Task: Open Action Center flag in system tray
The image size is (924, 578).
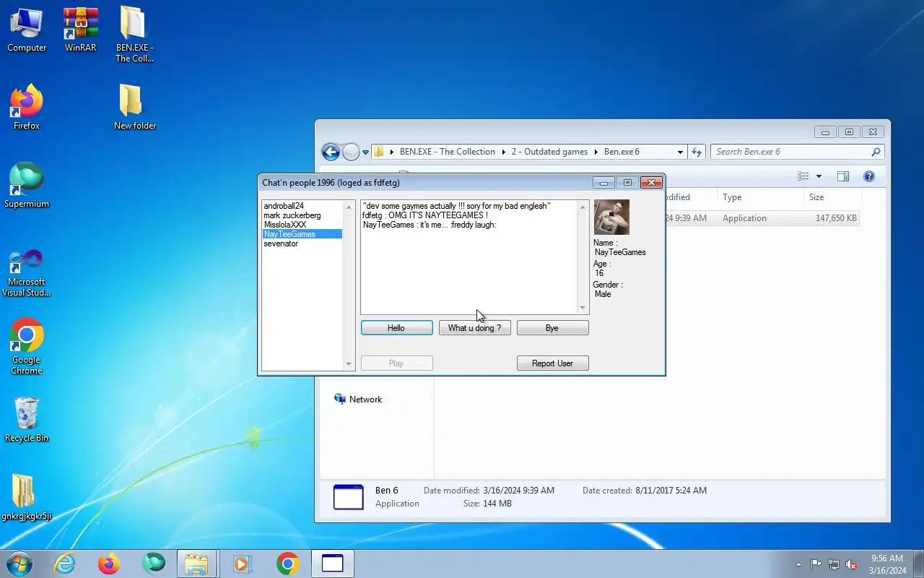Action: click(816, 564)
